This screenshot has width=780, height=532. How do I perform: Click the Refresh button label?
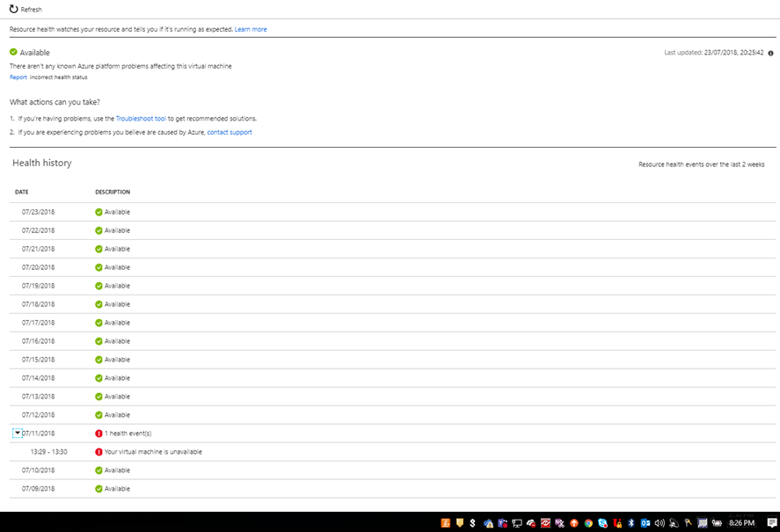coord(32,10)
